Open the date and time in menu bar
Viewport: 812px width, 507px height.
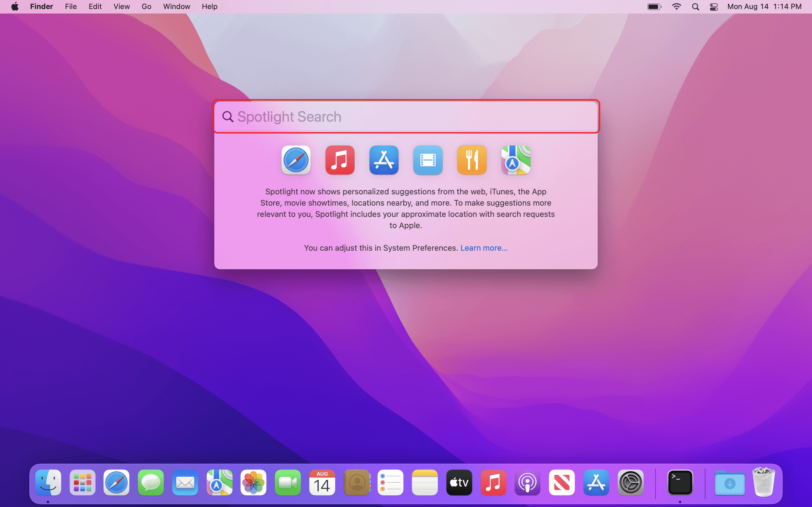pyautogui.click(x=764, y=6)
